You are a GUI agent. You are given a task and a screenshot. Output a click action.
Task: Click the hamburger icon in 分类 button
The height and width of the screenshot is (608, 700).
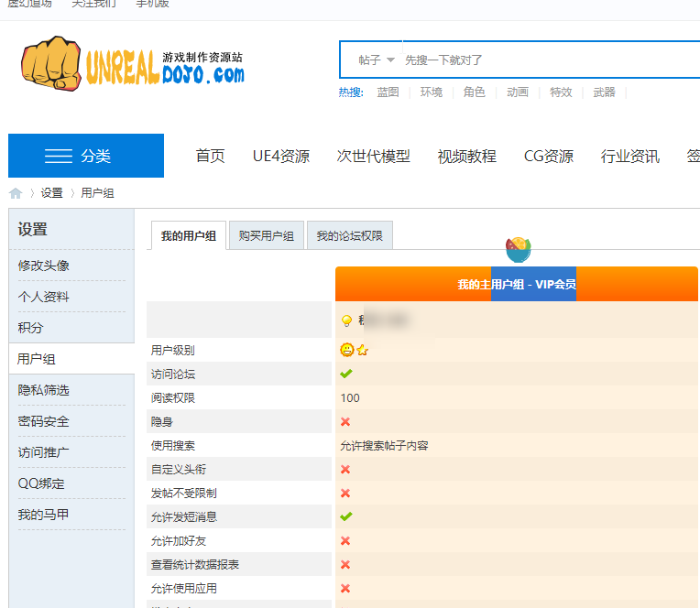pos(59,157)
